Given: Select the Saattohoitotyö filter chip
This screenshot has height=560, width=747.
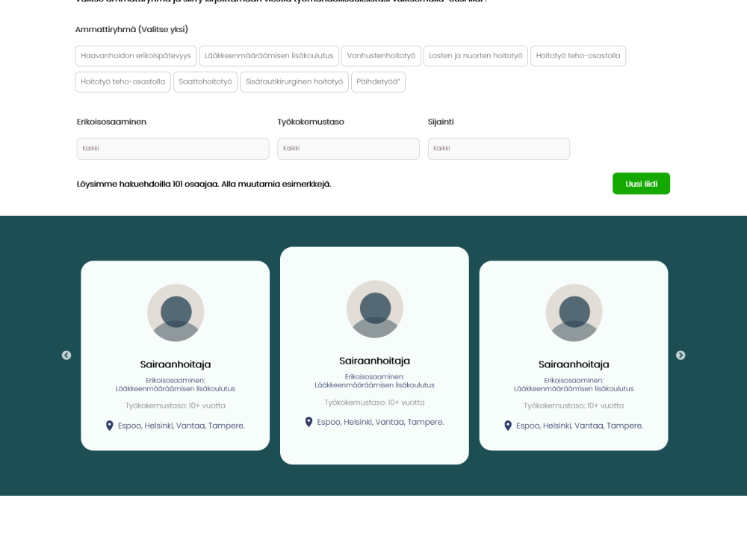Looking at the screenshot, I should coord(205,81).
